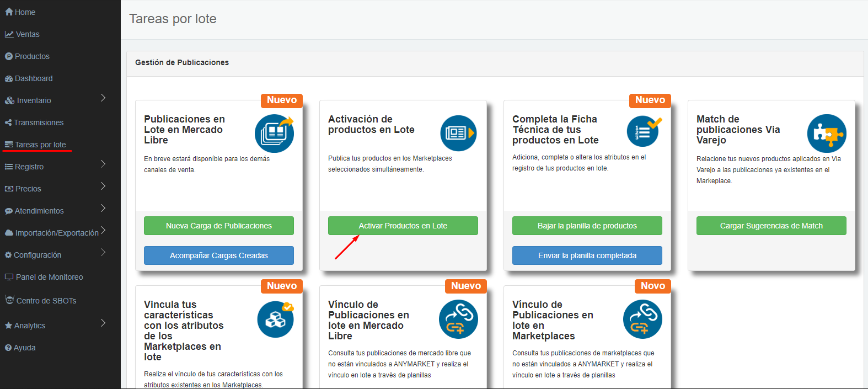Click the Home house icon in sidebar
This screenshot has width=868, height=389.
click(x=9, y=12)
